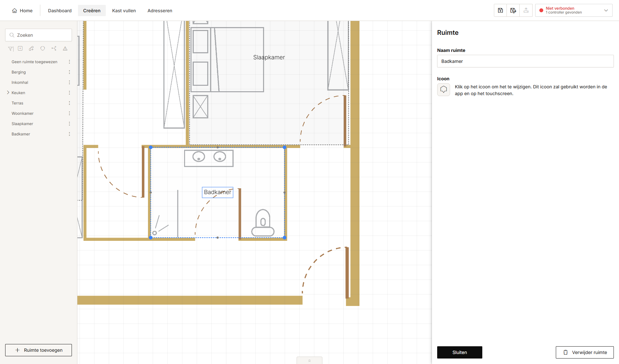Expand the bottom panel chevron handle

tap(309, 360)
